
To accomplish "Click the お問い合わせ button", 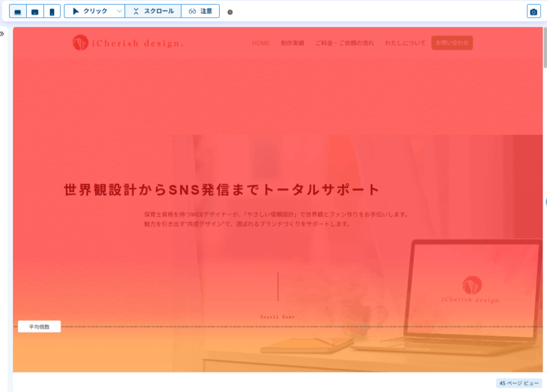I will tap(452, 43).
